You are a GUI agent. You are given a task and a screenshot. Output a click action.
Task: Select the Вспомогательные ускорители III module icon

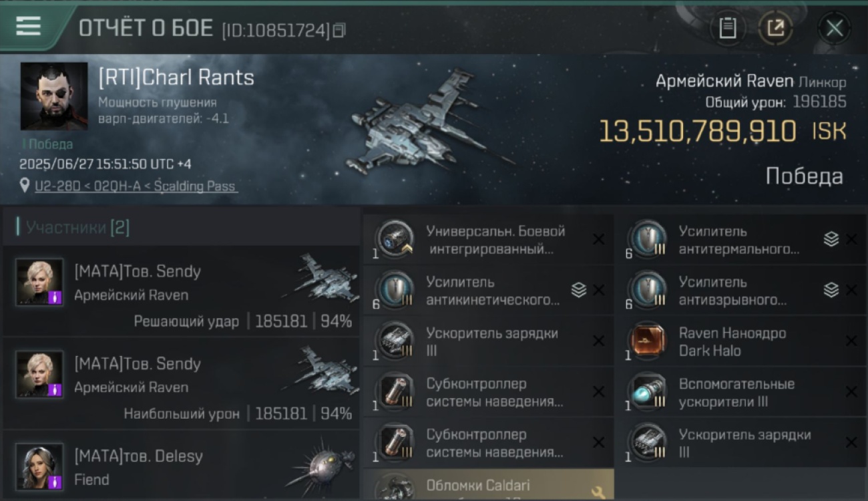(647, 392)
